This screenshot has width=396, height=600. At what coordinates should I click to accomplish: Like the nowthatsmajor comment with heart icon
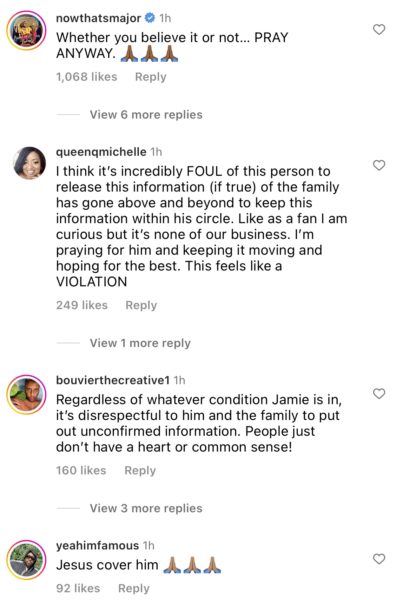coord(379,29)
